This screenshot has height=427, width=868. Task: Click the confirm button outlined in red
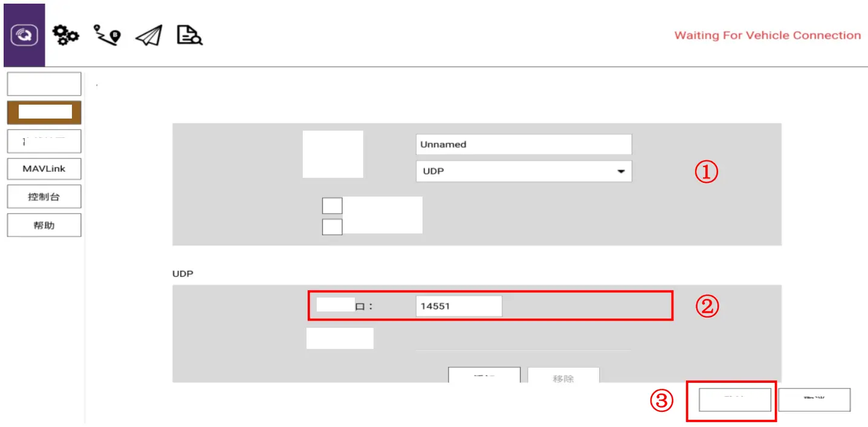tap(735, 400)
